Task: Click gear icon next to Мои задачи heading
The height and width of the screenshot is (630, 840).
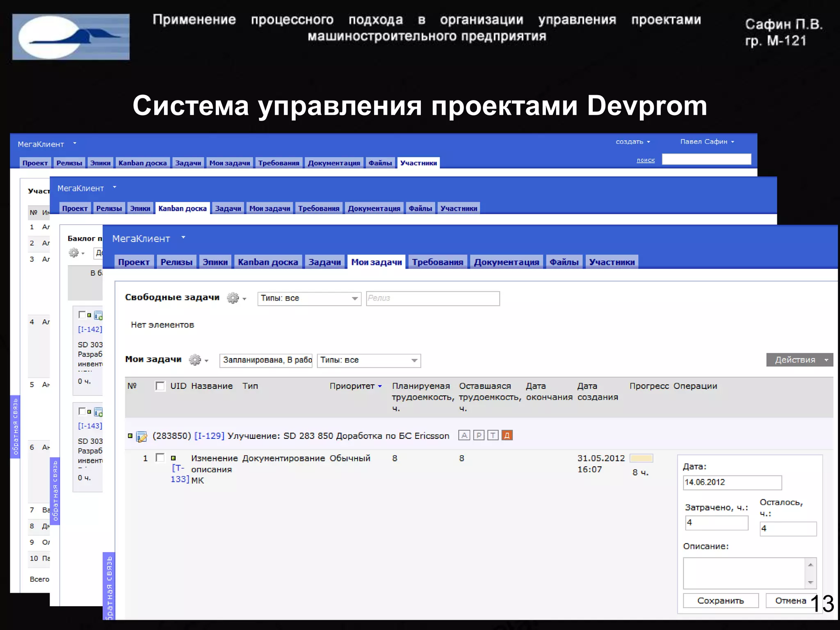Action: [x=195, y=360]
